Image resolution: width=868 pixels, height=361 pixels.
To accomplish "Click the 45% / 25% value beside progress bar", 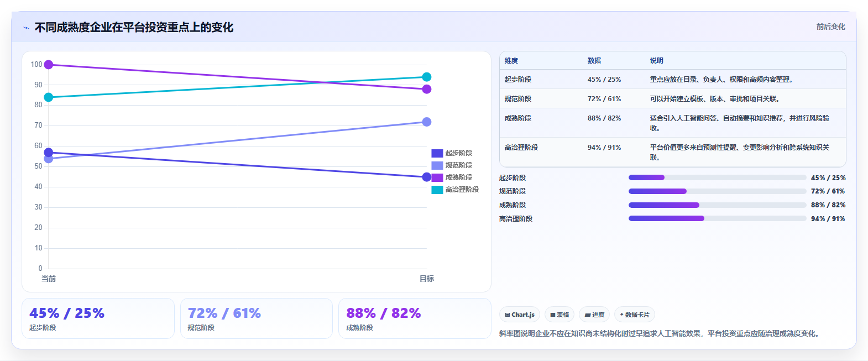I will [828, 178].
